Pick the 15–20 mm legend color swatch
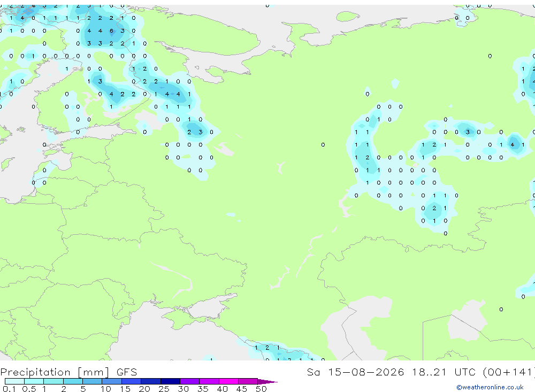The width and height of the screenshot is (535, 392). [x=131, y=381]
